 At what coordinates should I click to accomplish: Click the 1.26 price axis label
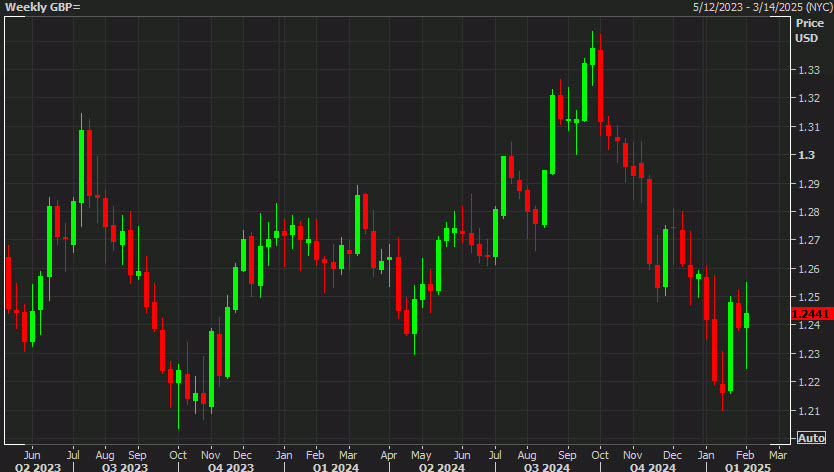click(809, 269)
